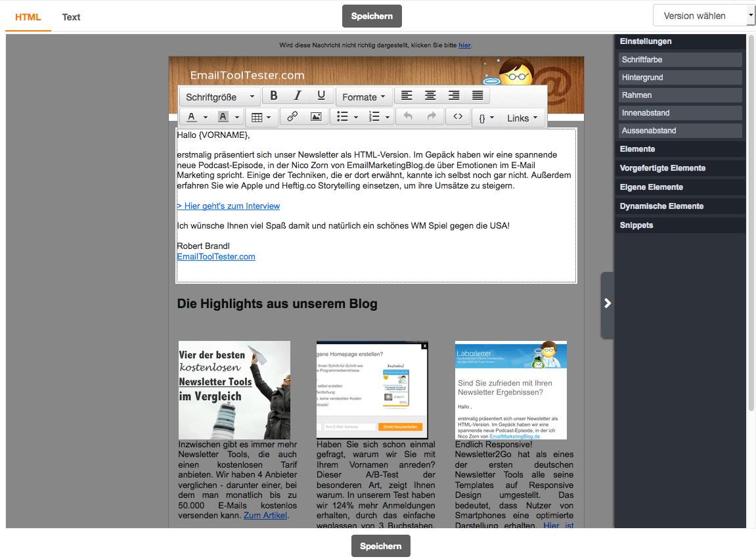Insert a hyperlink with the chain icon
This screenshot has width=756, height=559.
coord(292,117)
